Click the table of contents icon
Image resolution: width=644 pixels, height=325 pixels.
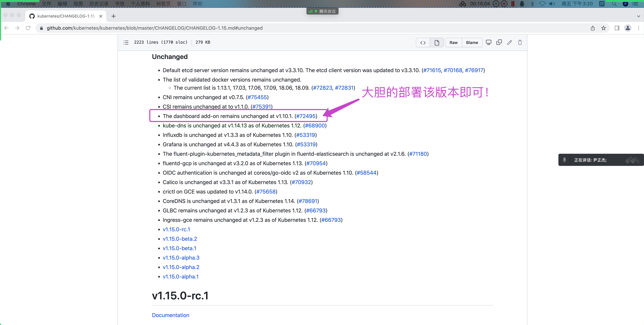(126, 42)
